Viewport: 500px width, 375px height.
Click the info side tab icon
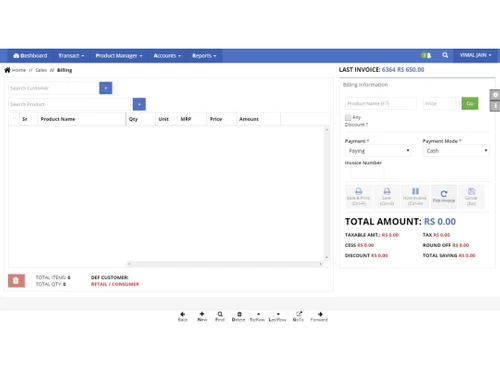pyautogui.click(x=495, y=106)
